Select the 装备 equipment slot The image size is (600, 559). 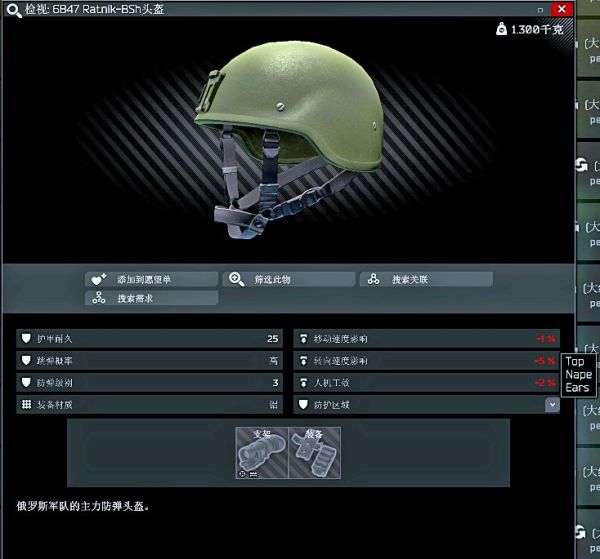click(x=314, y=453)
